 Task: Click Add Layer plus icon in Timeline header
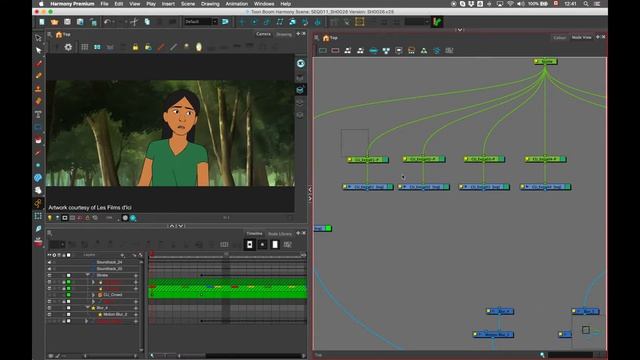click(x=122, y=255)
